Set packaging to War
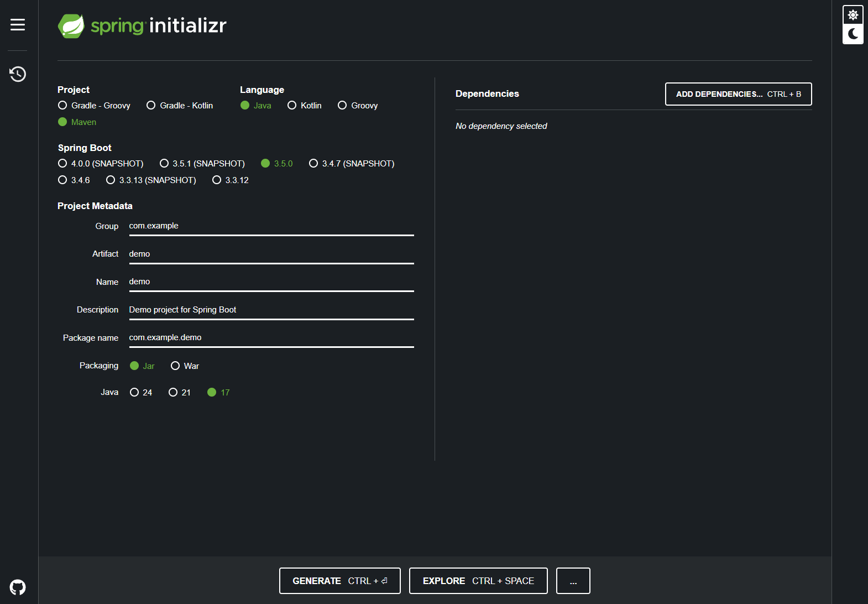This screenshot has height=604, width=868. coord(185,366)
